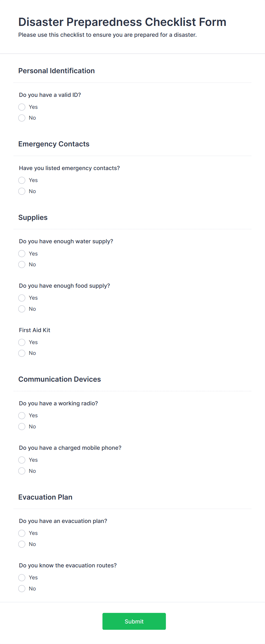Select No for knowing evacuation routes
The height and width of the screenshot is (644, 265).
point(22,589)
